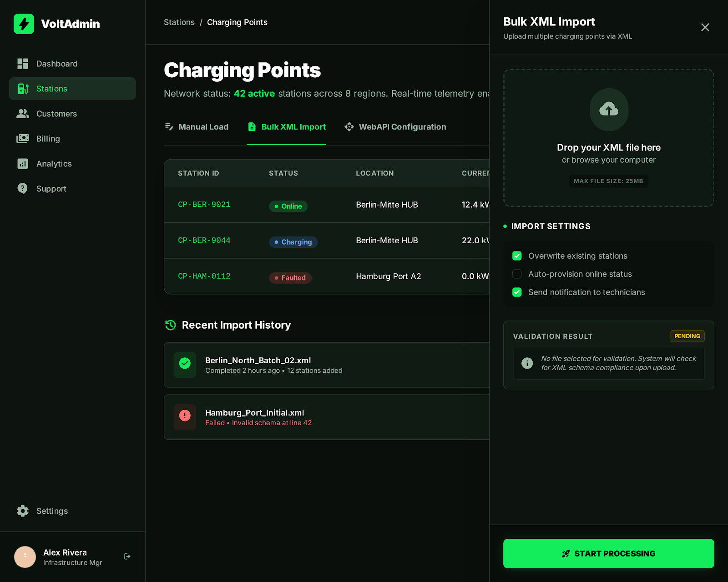Image resolution: width=728 pixels, height=582 pixels.
Task: Uncheck Send notification to technicians
Action: coord(517,292)
